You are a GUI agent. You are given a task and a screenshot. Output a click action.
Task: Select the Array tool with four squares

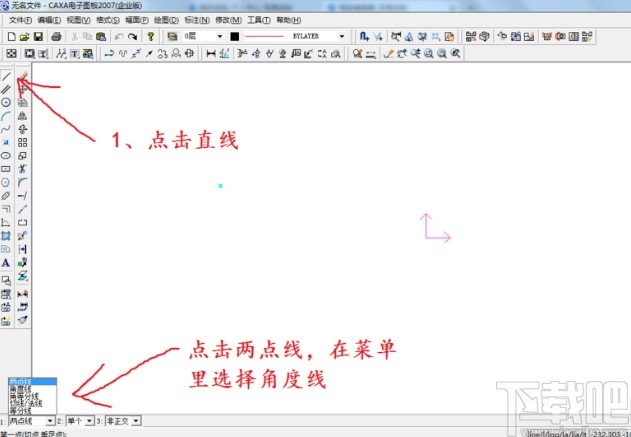[23, 142]
